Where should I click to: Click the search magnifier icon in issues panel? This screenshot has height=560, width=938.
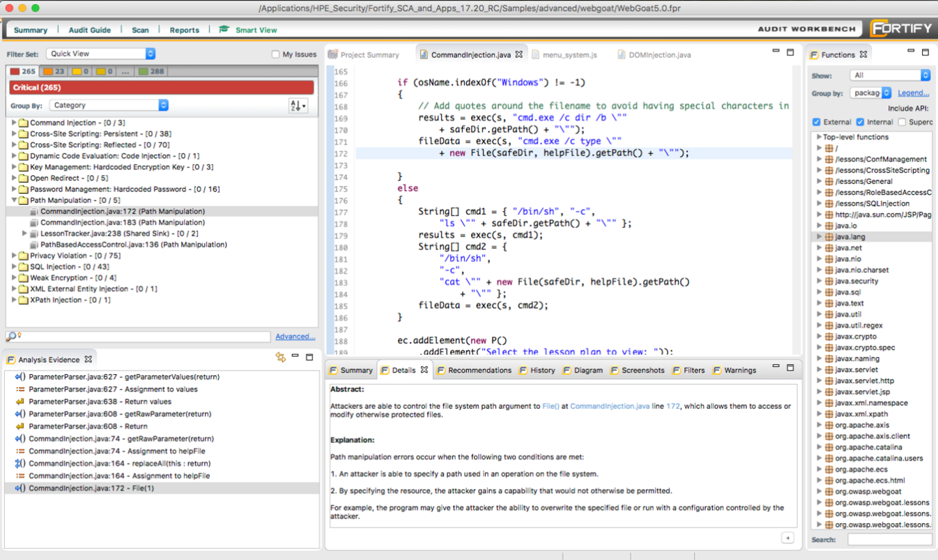11,336
